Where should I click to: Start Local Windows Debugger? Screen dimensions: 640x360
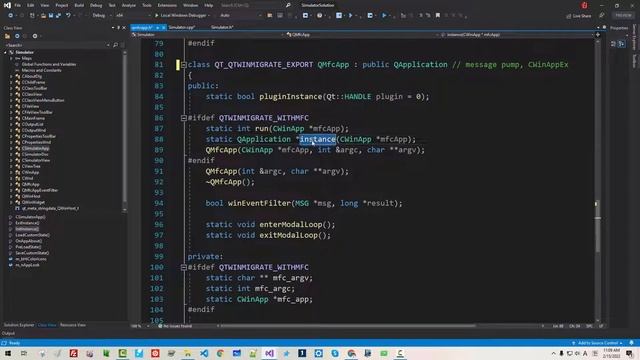181,16
